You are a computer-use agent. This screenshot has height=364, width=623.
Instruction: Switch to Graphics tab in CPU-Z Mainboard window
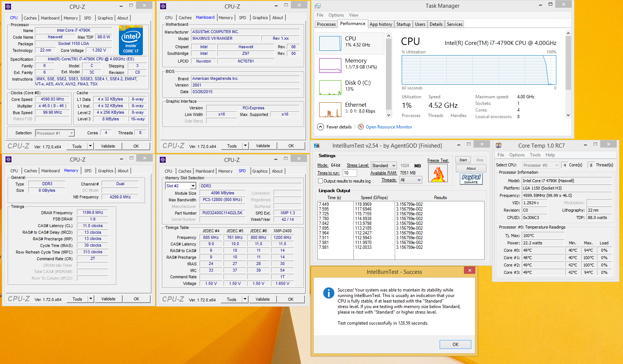[260, 18]
